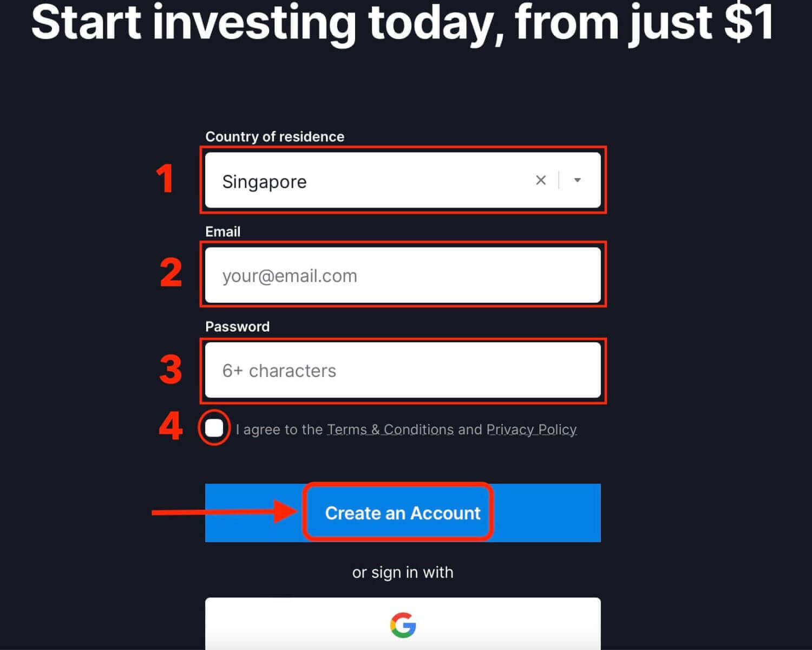Click the 'I agree to the' text
Image resolution: width=812 pixels, height=650 pixels.
pyautogui.click(x=279, y=430)
